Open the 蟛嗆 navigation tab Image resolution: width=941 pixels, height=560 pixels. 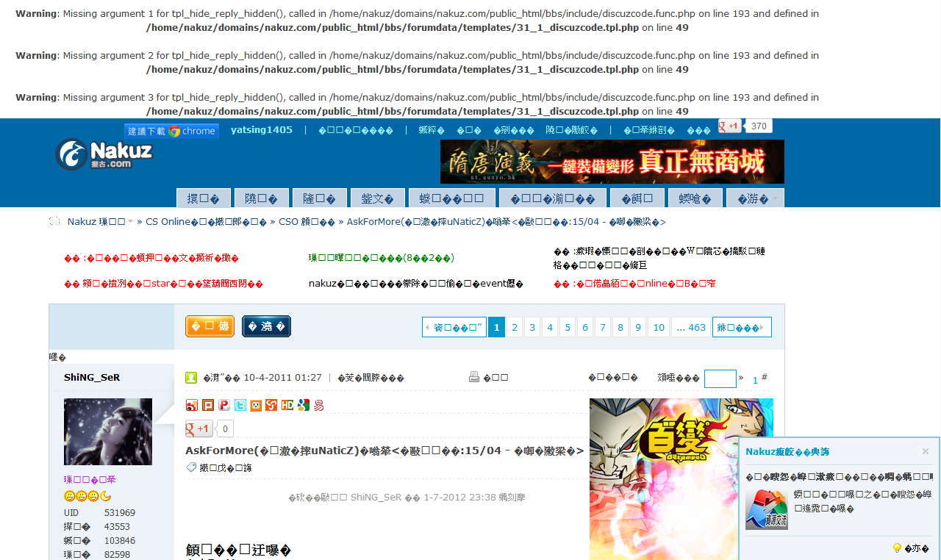tap(695, 198)
